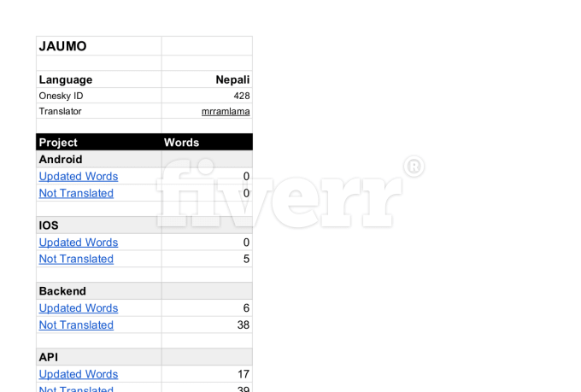
Task: Select the JAUMO title cell
Action: (99, 46)
